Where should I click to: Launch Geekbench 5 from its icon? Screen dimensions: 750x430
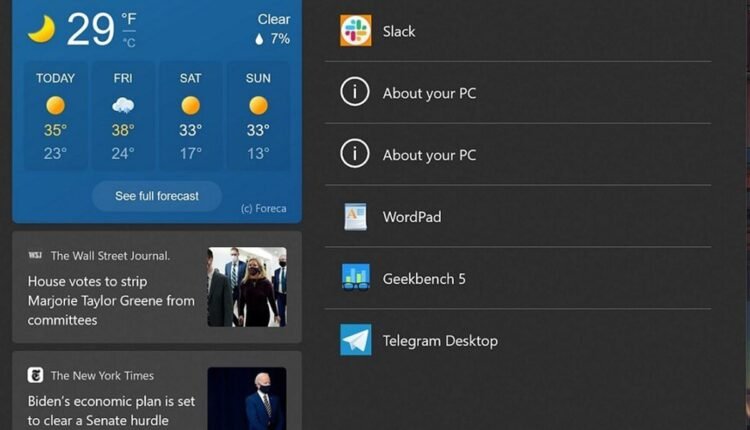point(355,278)
